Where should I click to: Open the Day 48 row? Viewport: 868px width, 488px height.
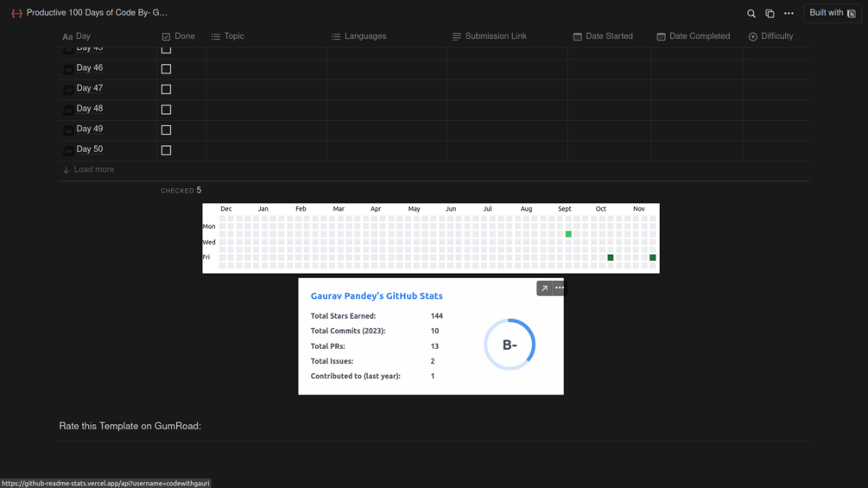coord(89,109)
